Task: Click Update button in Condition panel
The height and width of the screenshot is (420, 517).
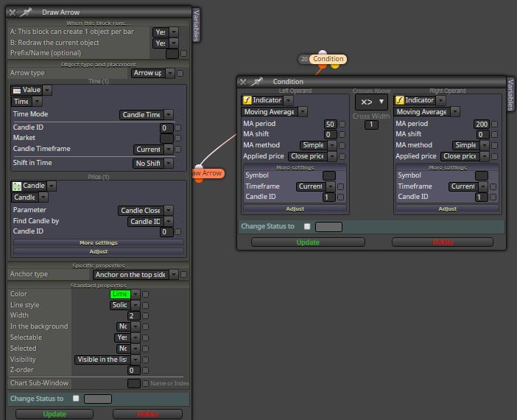Action: [308, 242]
